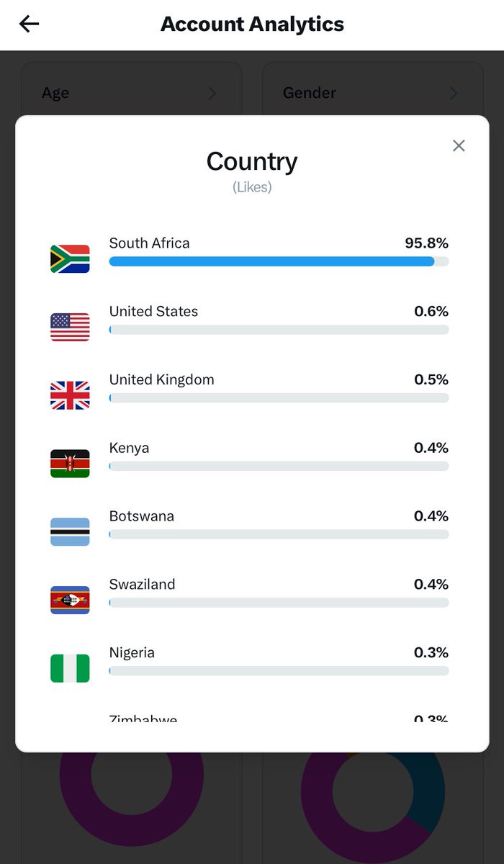Click the Swaziland flag icon
This screenshot has height=864, width=504.
pos(70,600)
